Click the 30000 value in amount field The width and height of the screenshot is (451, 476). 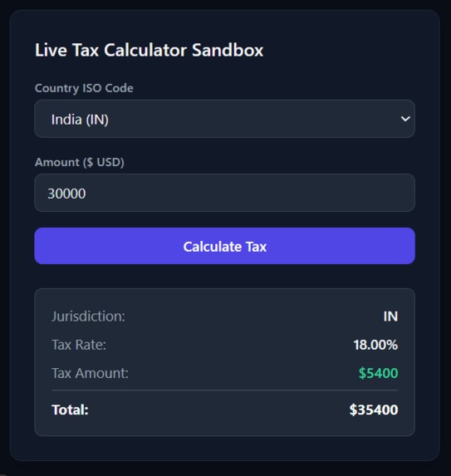66,194
